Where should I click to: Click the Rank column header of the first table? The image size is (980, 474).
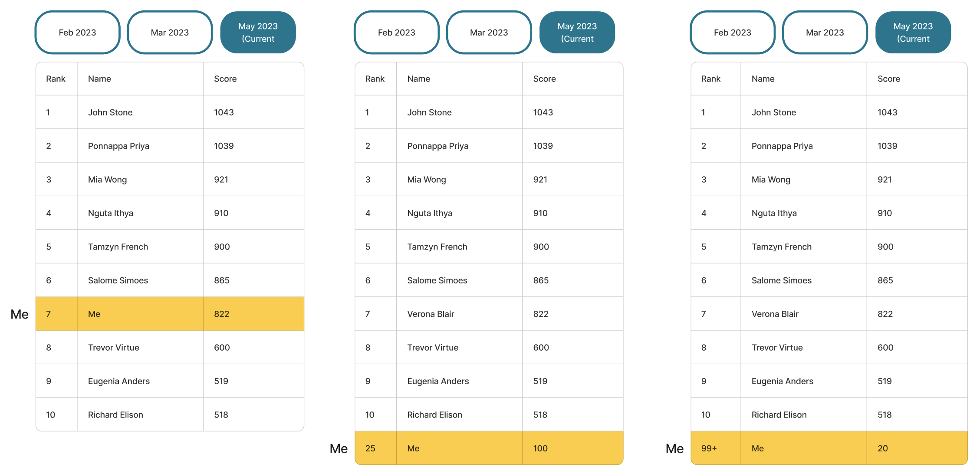tap(56, 79)
